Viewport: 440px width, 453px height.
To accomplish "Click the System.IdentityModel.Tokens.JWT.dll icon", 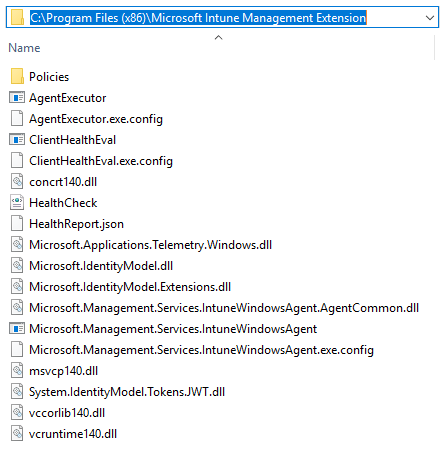I will (17, 392).
